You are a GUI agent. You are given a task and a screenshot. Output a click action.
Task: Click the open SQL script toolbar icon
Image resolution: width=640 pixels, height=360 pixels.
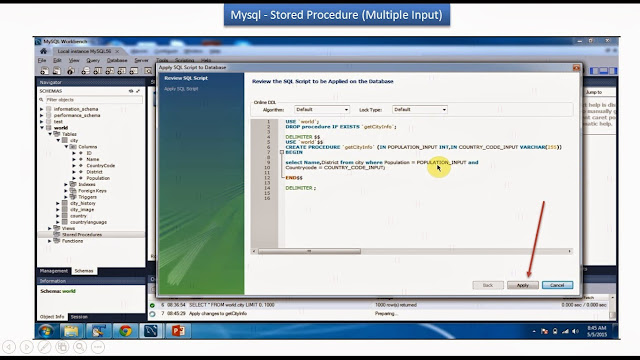pos(57,71)
